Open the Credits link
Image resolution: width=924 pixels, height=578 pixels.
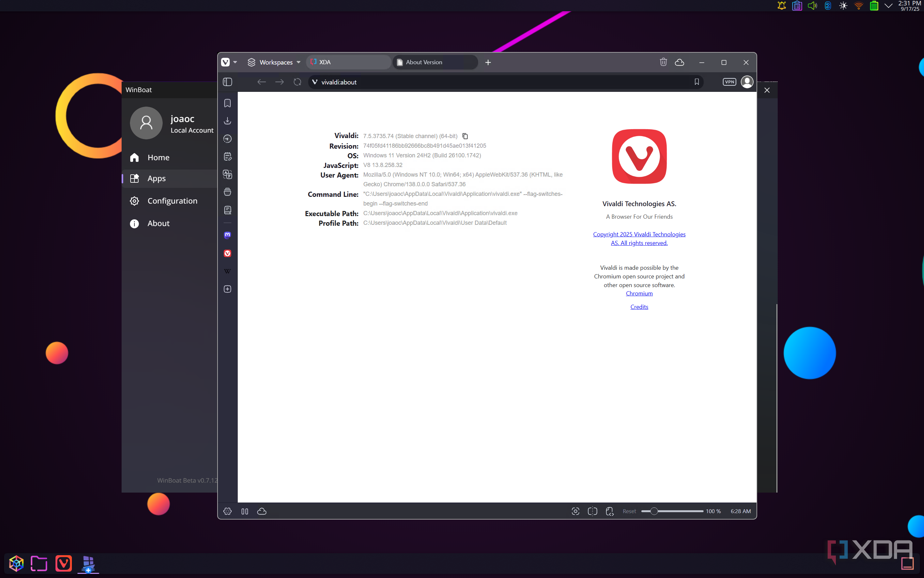[x=639, y=307]
